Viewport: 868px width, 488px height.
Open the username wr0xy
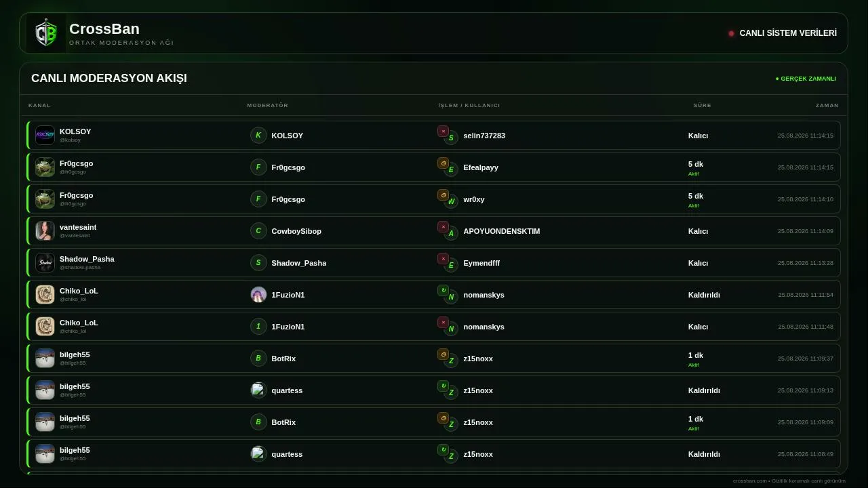coord(474,199)
